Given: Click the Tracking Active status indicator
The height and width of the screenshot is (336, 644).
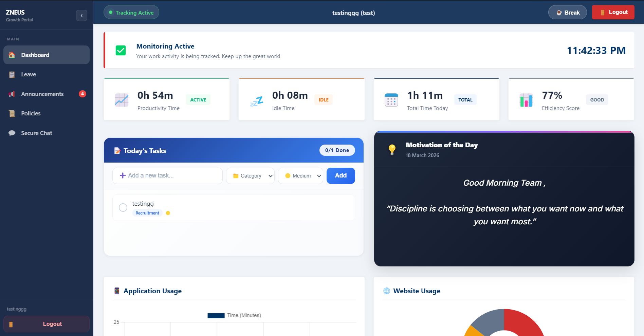Looking at the screenshot, I should 131,12.
